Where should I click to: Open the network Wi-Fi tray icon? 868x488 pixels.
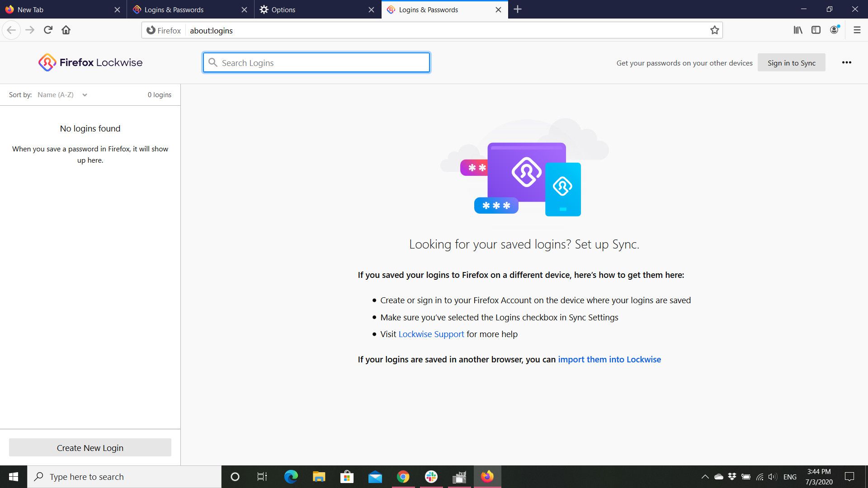tap(759, 477)
